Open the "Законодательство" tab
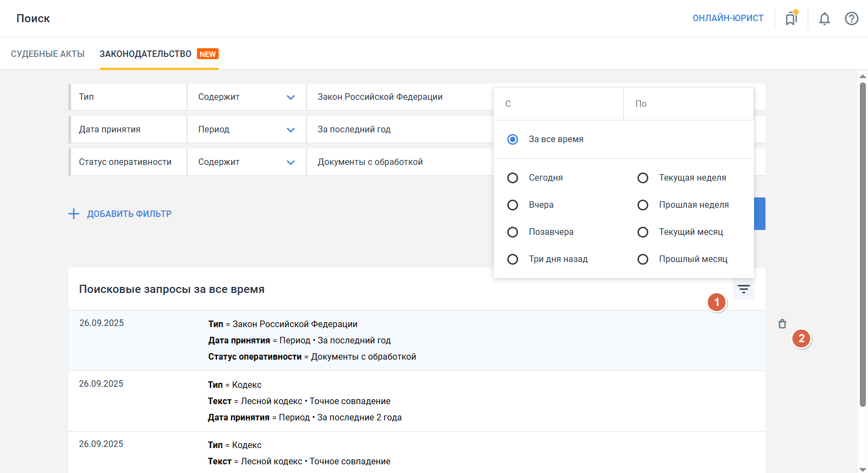The width and height of the screenshot is (868, 473). (x=145, y=54)
